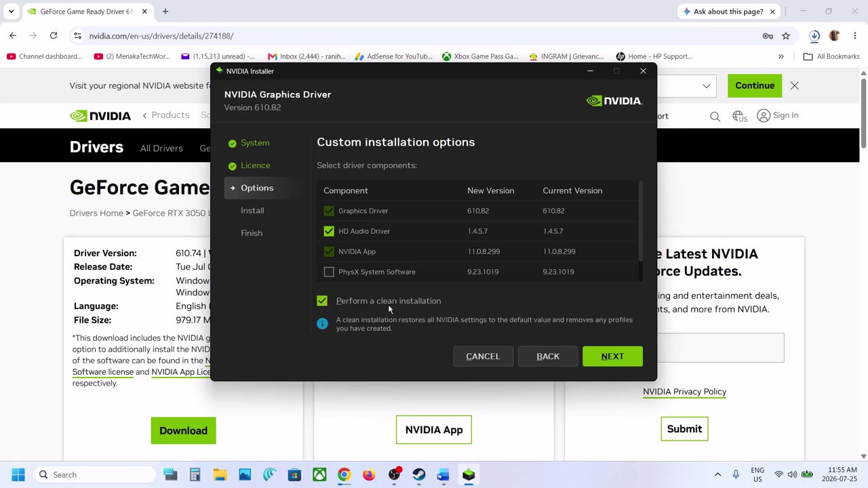Select the Install step in installer sidebar
This screenshot has width=868, height=488.
point(252,211)
